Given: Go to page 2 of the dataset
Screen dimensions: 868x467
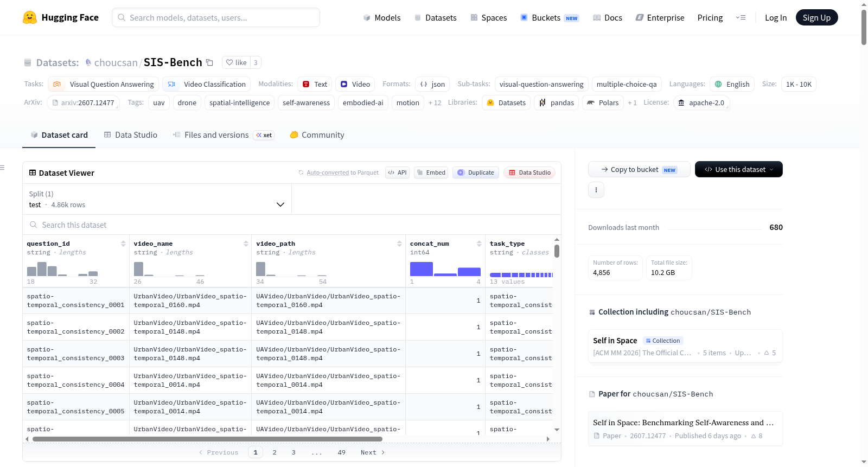Looking at the screenshot, I should pos(275,452).
